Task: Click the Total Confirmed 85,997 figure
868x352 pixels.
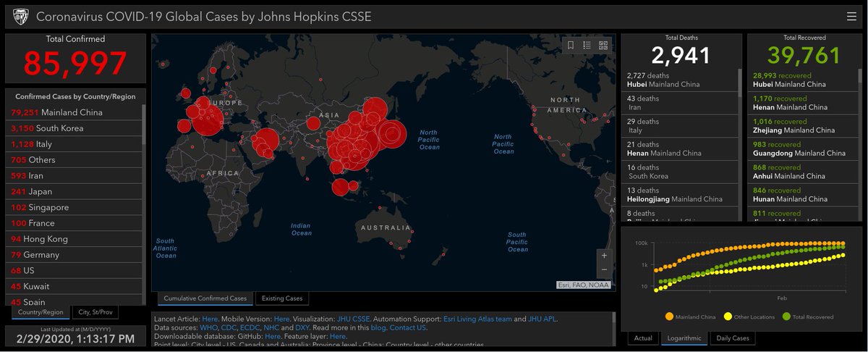Action: click(75, 63)
